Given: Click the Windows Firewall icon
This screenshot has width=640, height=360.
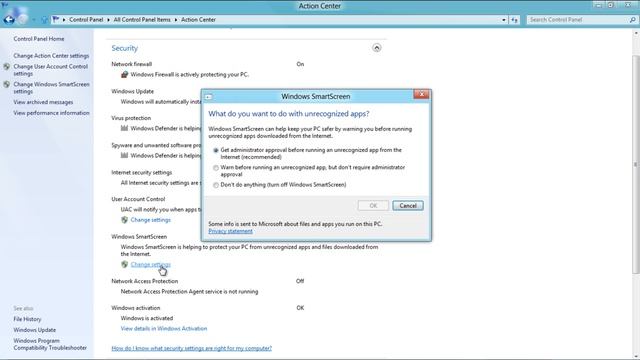Looking at the screenshot, I should point(124,74).
